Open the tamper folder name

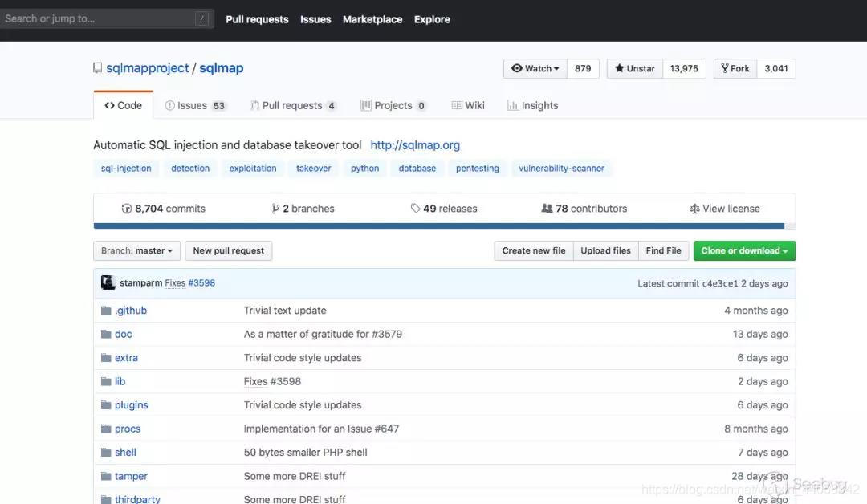131,476
